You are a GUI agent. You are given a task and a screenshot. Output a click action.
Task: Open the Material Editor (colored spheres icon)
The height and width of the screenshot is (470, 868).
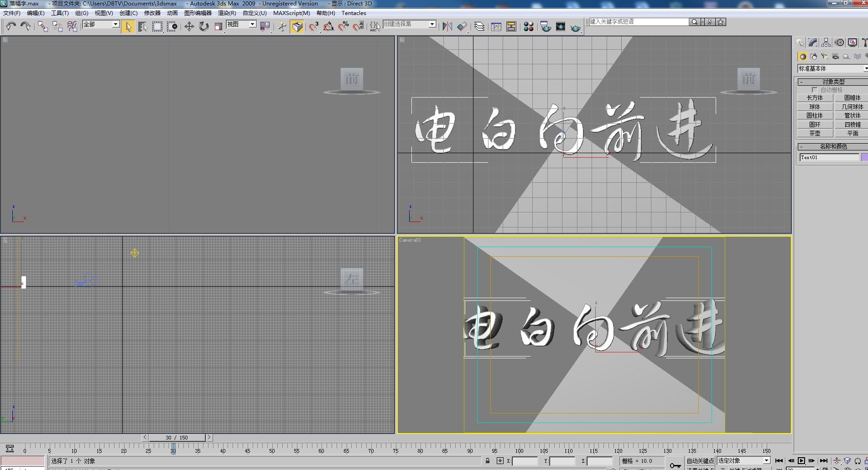pyautogui.click(x=528, y=27)
